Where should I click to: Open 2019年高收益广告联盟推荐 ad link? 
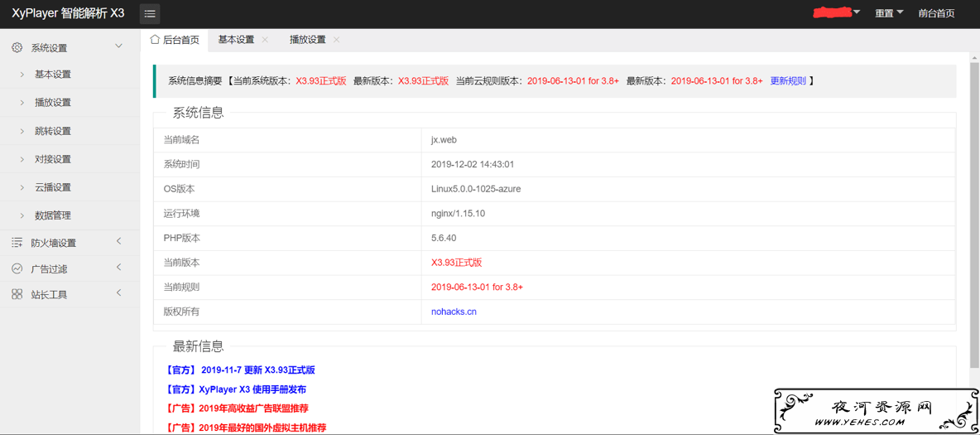[238, 408]
